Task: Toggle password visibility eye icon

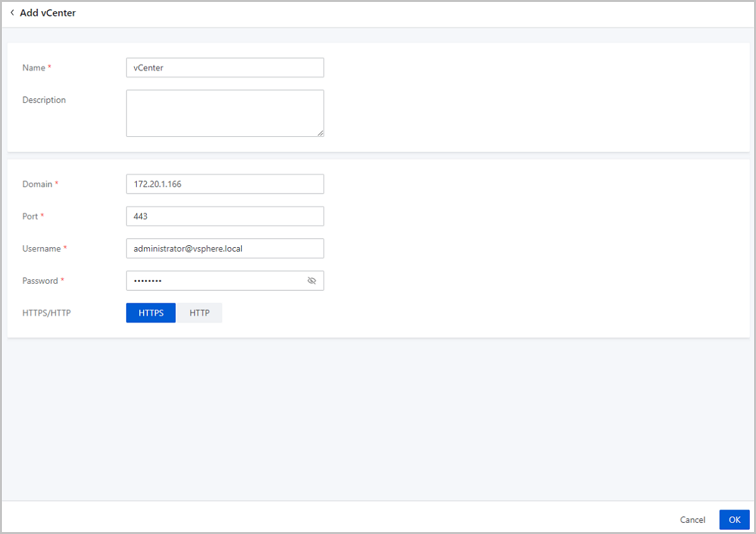Action: [x=311, y=281]
